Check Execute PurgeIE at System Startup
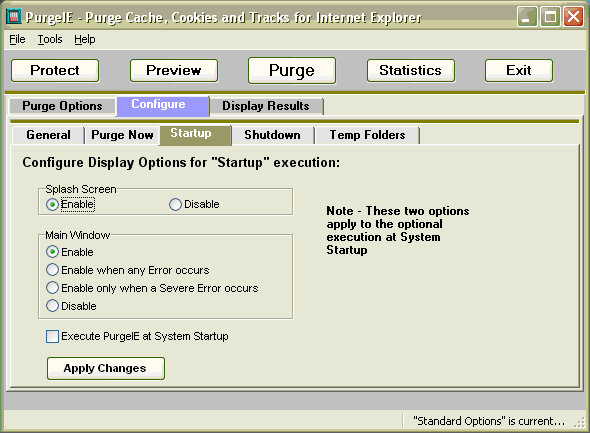 point(52,336)
